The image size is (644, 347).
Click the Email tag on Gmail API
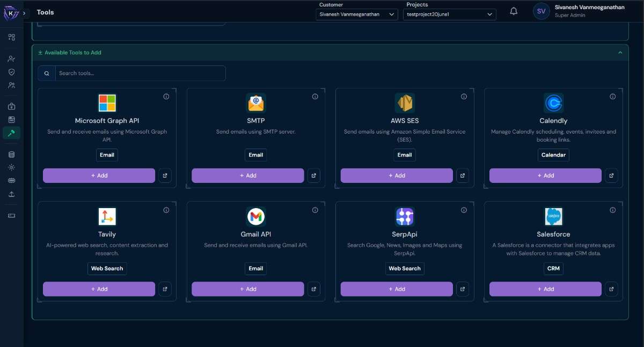coord(256,269)
